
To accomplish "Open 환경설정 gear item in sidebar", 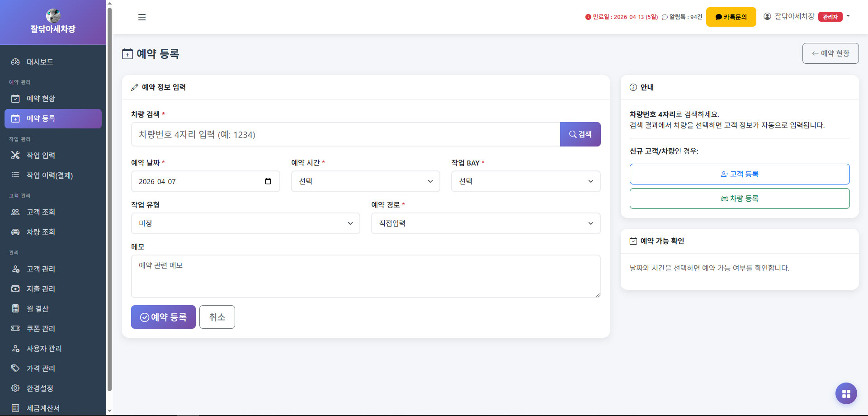I will click(40, 388).
